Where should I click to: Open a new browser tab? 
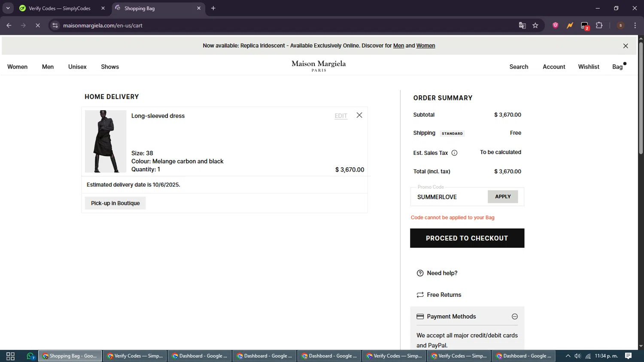coord(213,8)
